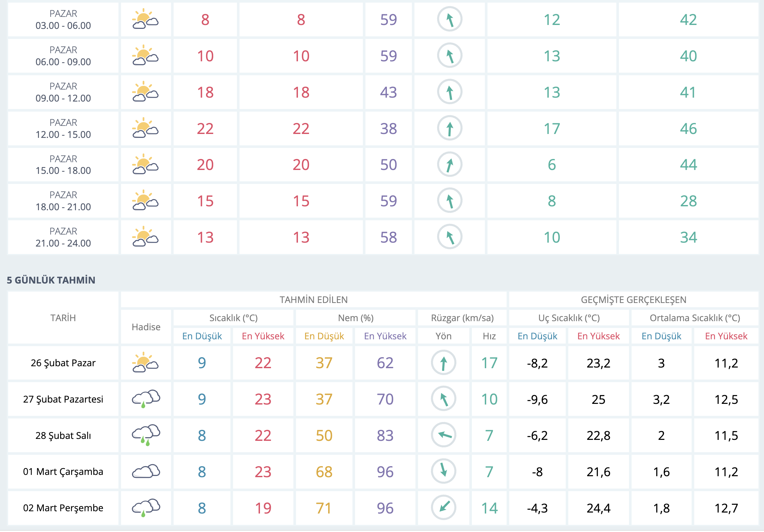764x532 pixels.
Task: Click the humidity value '83' for 28 Şubat
Action: [x=385, y=436]
